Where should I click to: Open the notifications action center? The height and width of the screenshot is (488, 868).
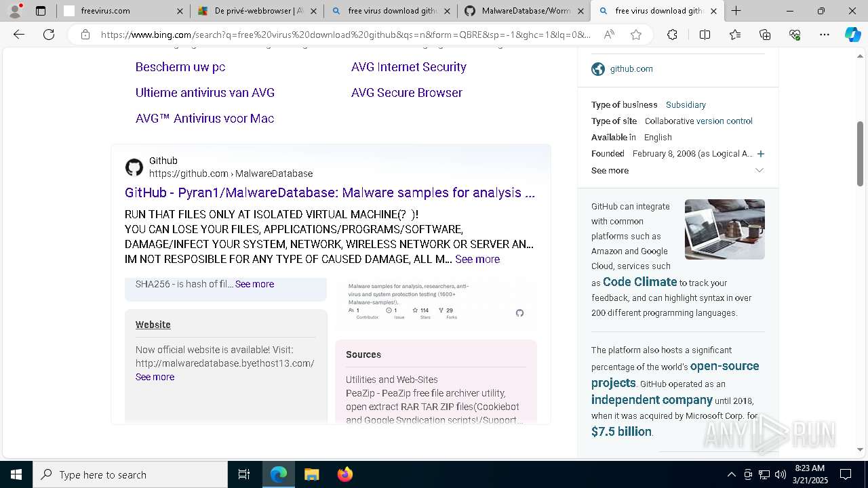(x=846, y=474)
